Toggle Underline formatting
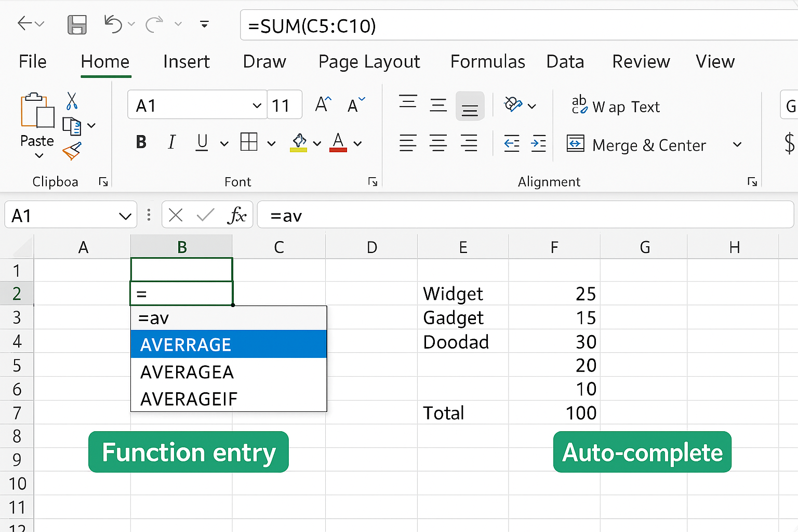Viewport: 798px width, 532px height. pyautogui.click(x=202, y=142)
